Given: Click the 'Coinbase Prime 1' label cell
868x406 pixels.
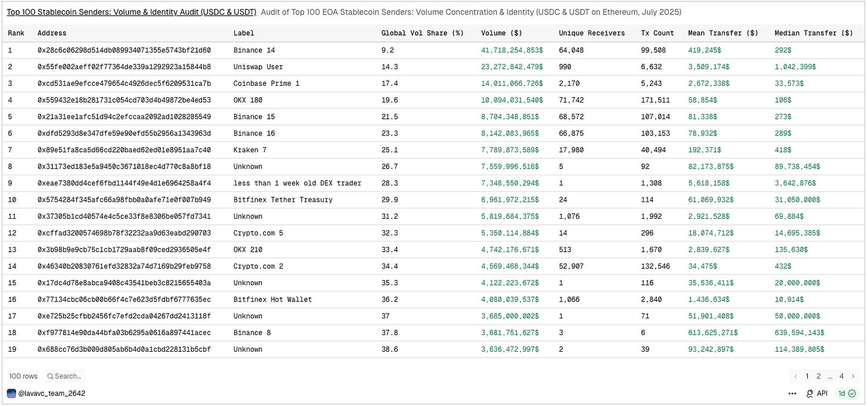Looking at the screenshot, I should click(x=266, y=83).
